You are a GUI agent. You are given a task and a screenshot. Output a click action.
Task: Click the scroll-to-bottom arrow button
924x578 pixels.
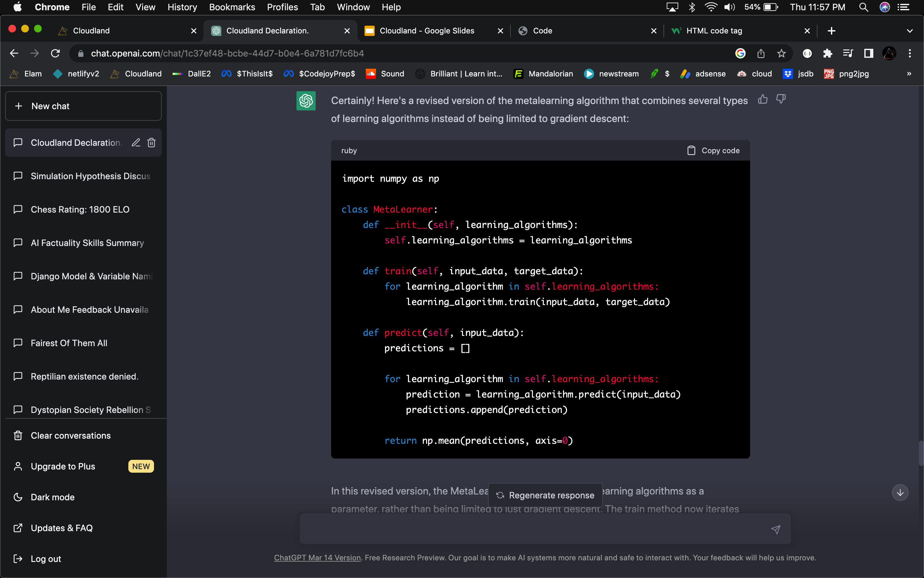(x=900, y=492)
